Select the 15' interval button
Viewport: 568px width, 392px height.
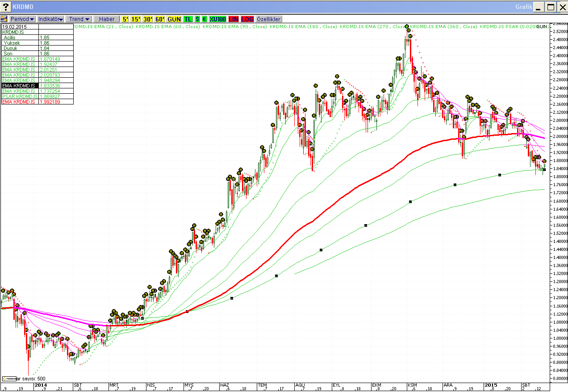(135, 19)
